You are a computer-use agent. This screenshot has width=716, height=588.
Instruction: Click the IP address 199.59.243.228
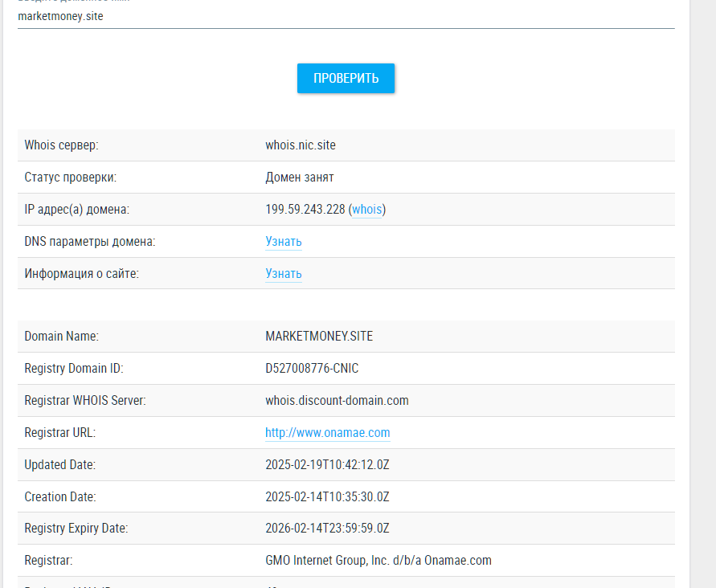pyautogui.click(x=305, y=209)
